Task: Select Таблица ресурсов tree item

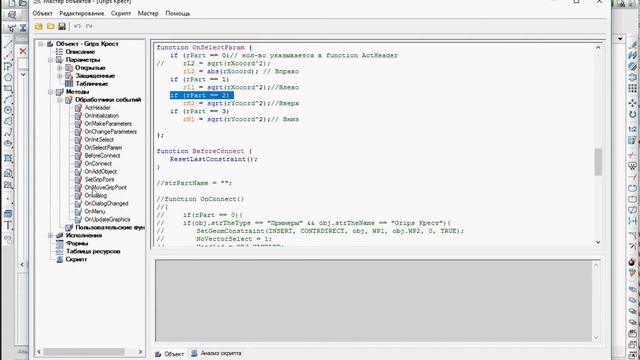Action: point(93,251)
